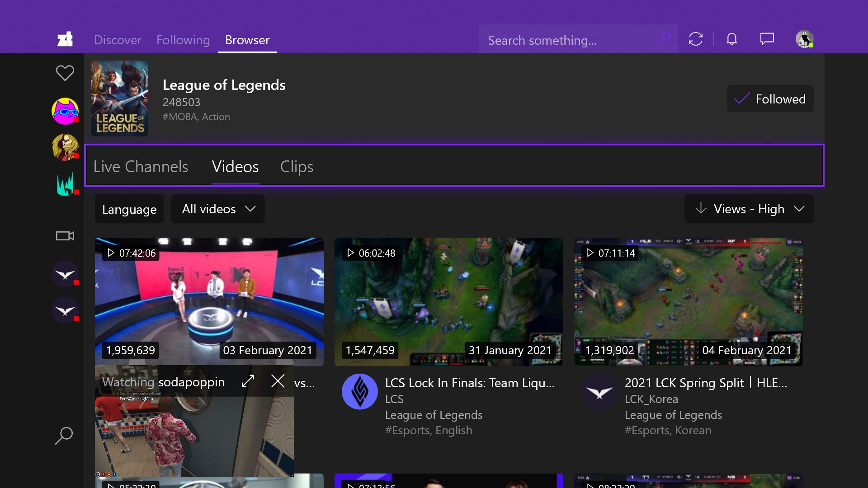Image resolution: width=868 pixels, height=488 pixels.
Task: Click the sidebar magnifier search icon
Action: [64, 436]
